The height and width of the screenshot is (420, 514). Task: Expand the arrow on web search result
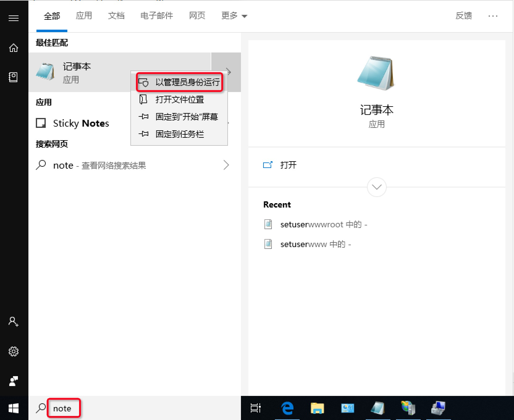click(226, 165)
